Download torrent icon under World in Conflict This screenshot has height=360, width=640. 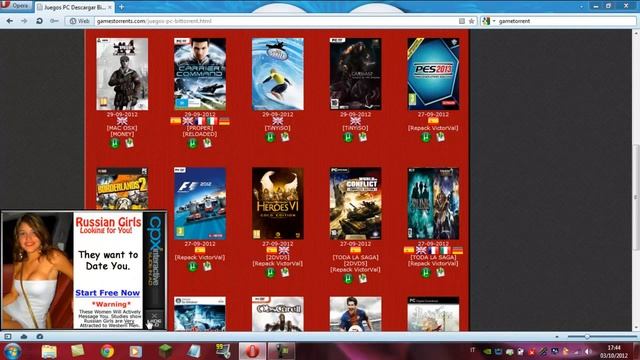coord(348,279)
